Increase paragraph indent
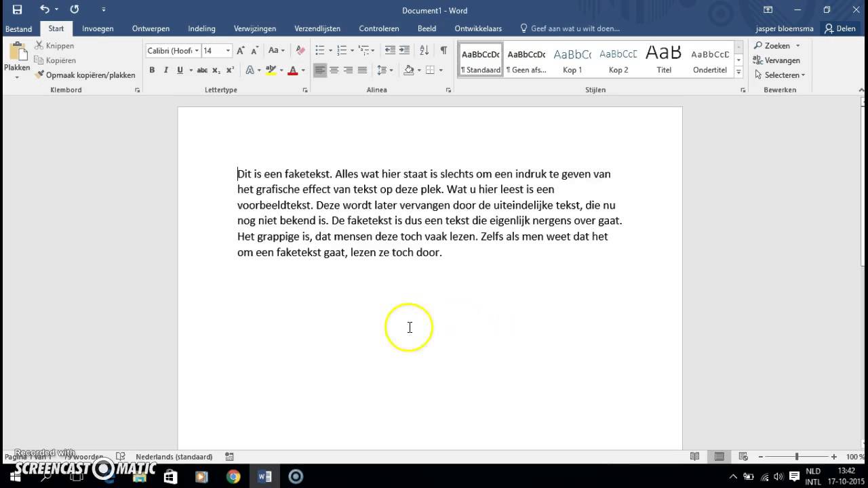The height and width of the screenshot is (488, 868). 405,50
